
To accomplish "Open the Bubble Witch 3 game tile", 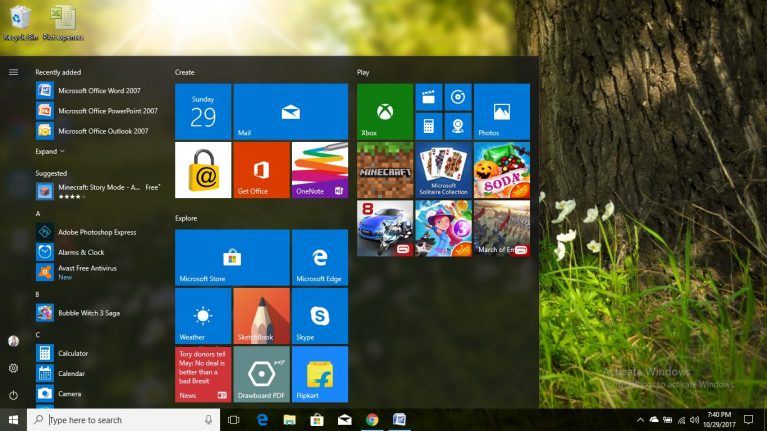I will [444, 228].
